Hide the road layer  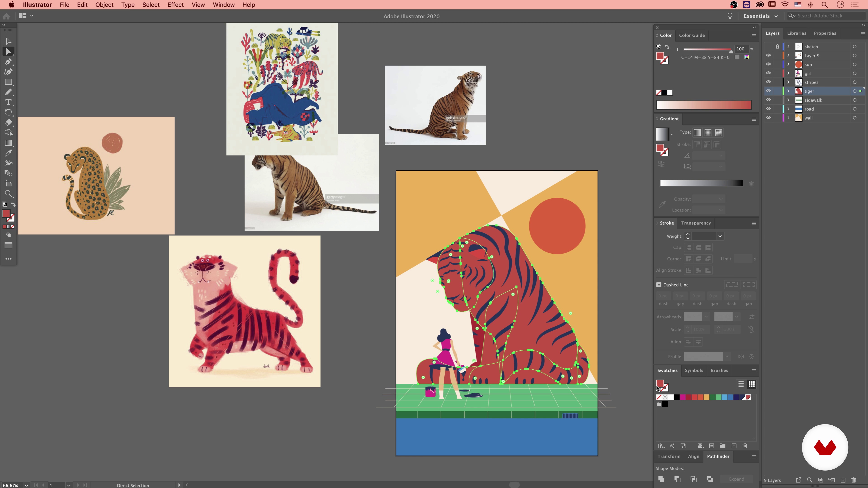[768, 109]
